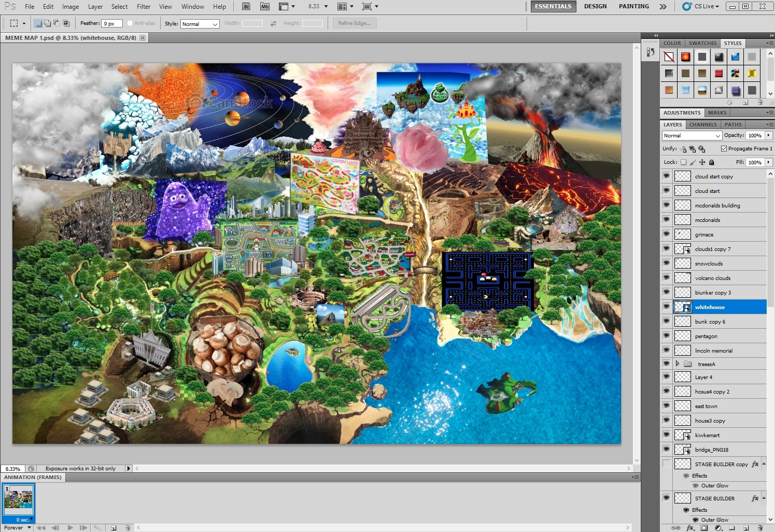Open the History panel icon in the dock
The width and height of the screenshot is (775, 532).
(651, 52)
